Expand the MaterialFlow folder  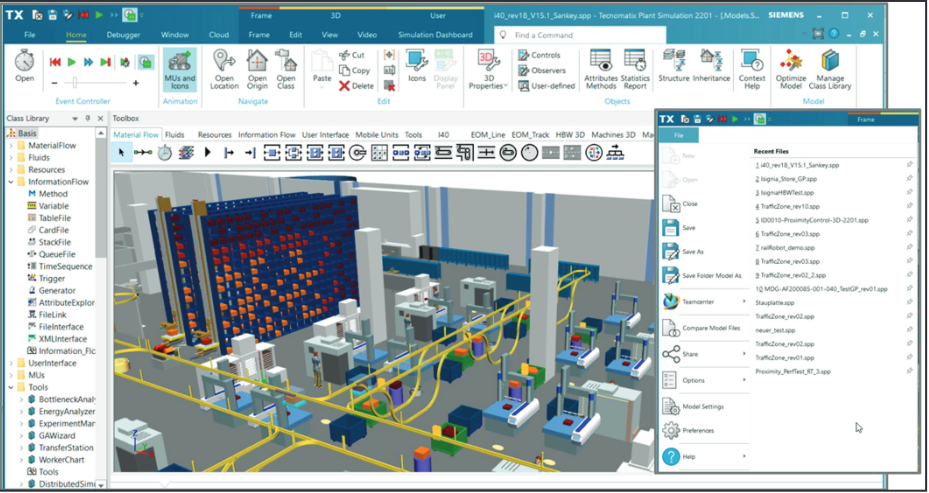pyautogui.click(x=11, y=145)
